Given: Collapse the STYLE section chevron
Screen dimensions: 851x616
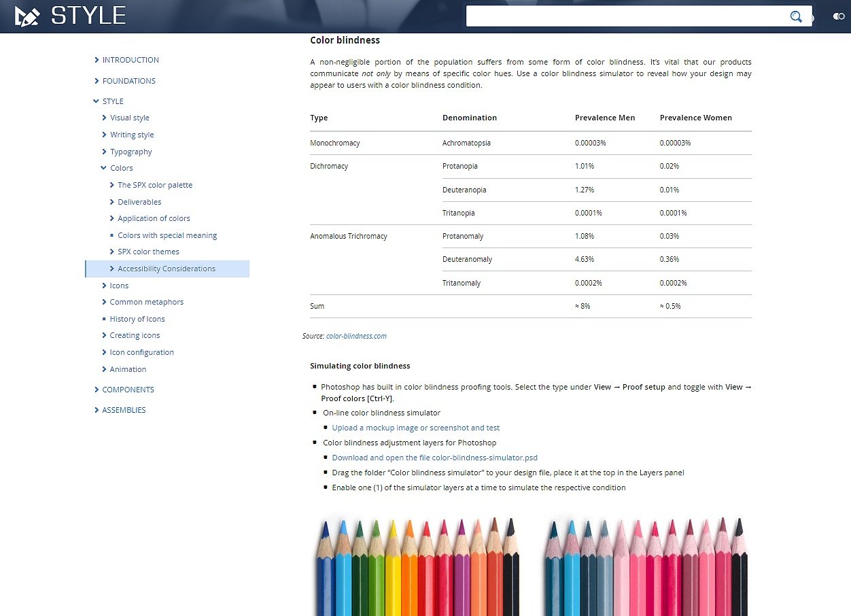Looking at the screenshot, I should (x=97, y=101).
